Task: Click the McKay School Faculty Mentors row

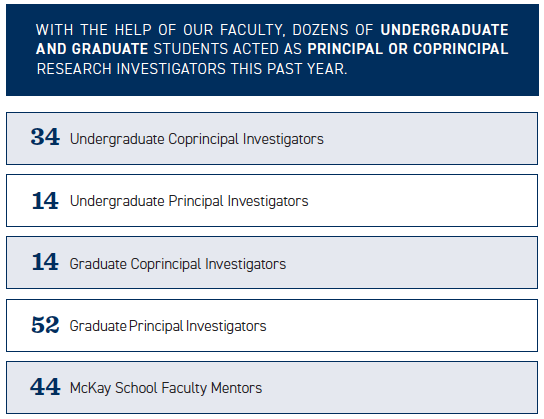Action: click(x=272, y=387)
